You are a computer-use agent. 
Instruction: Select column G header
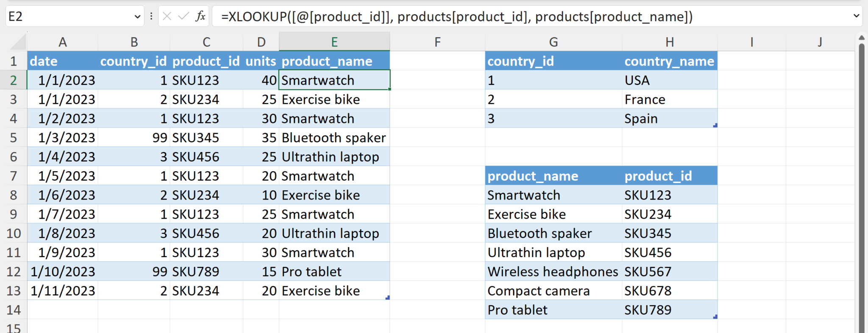coord(553,42)
